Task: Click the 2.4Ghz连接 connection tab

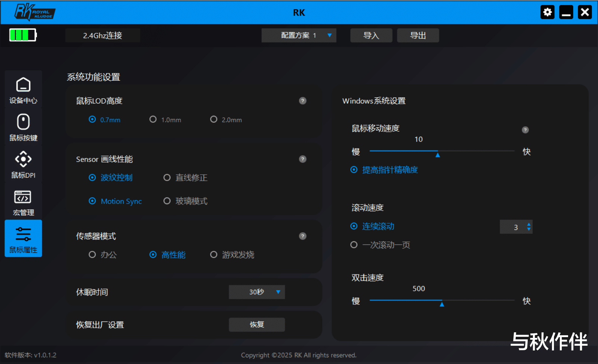Action: [x=102, y=35]
